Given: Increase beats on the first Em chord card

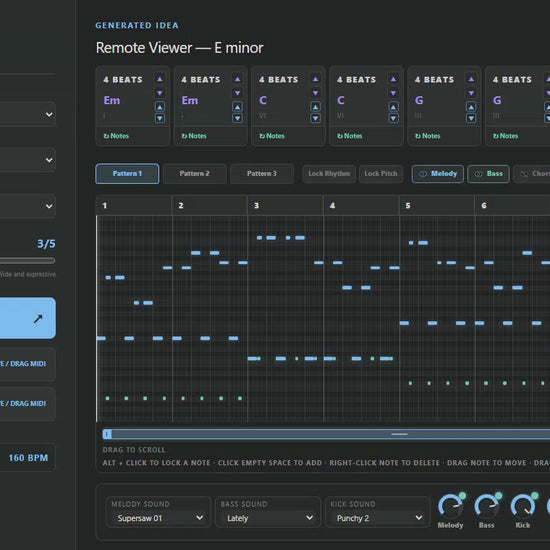Looking at the screenshot, I should (x=160, y=79).
